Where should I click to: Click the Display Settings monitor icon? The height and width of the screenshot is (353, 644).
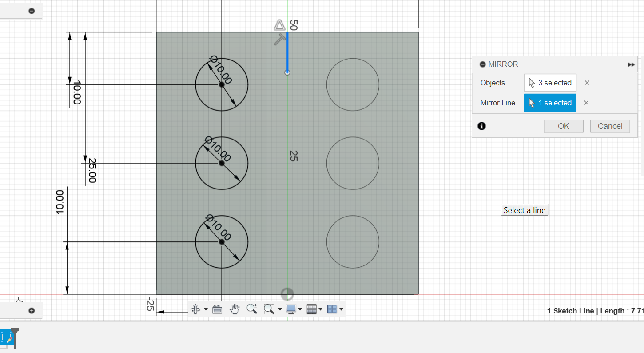coord(291,309)
